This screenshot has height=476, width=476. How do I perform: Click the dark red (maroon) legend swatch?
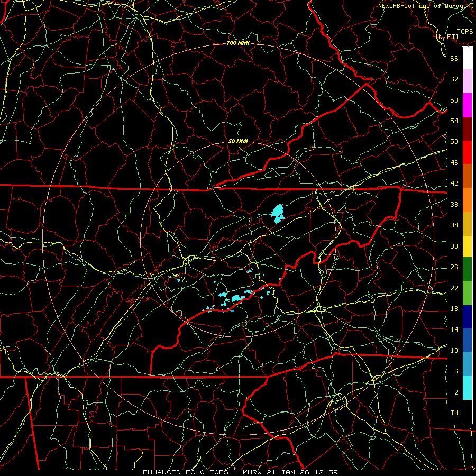467,129
